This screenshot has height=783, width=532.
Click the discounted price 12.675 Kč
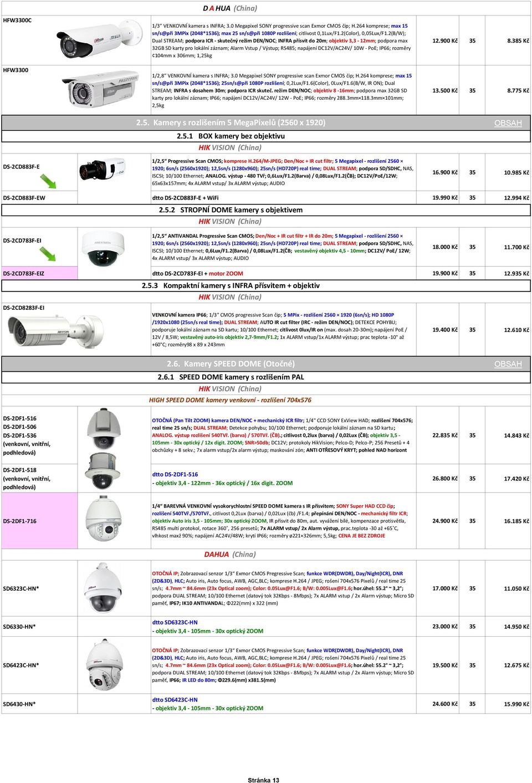(516, 666)
